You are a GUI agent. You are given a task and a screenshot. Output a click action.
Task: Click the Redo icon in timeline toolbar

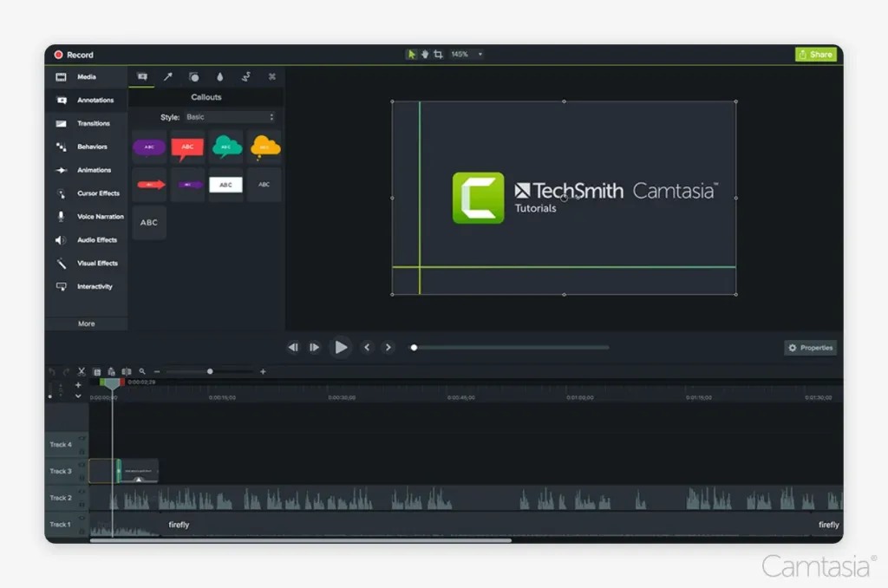tap(66, 371)
